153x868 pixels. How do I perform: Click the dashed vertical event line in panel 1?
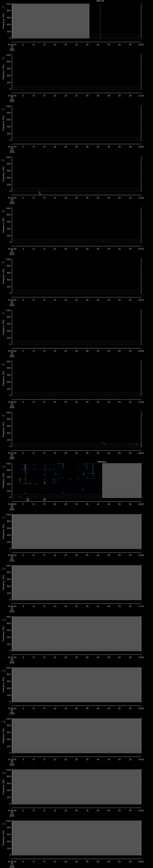point(100,20)
